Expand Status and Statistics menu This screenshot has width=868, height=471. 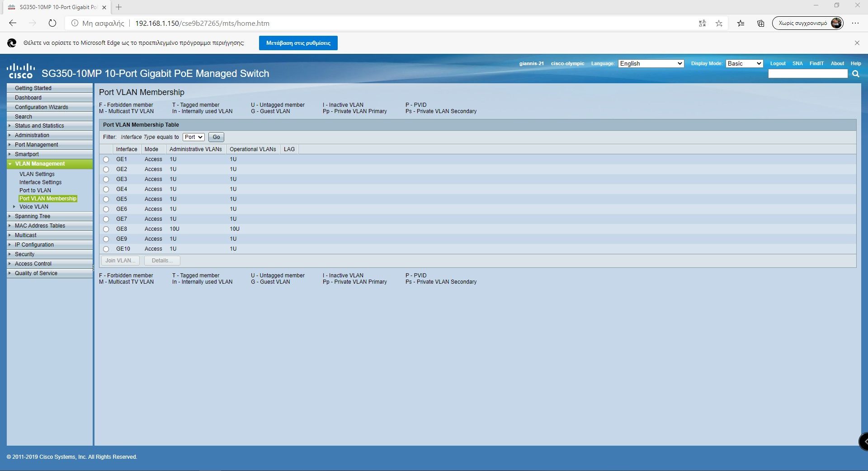click(50, 126)
